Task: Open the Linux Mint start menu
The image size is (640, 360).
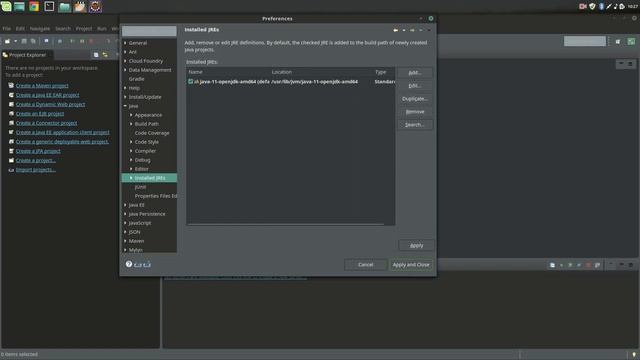Action: [x=6, y=6]
